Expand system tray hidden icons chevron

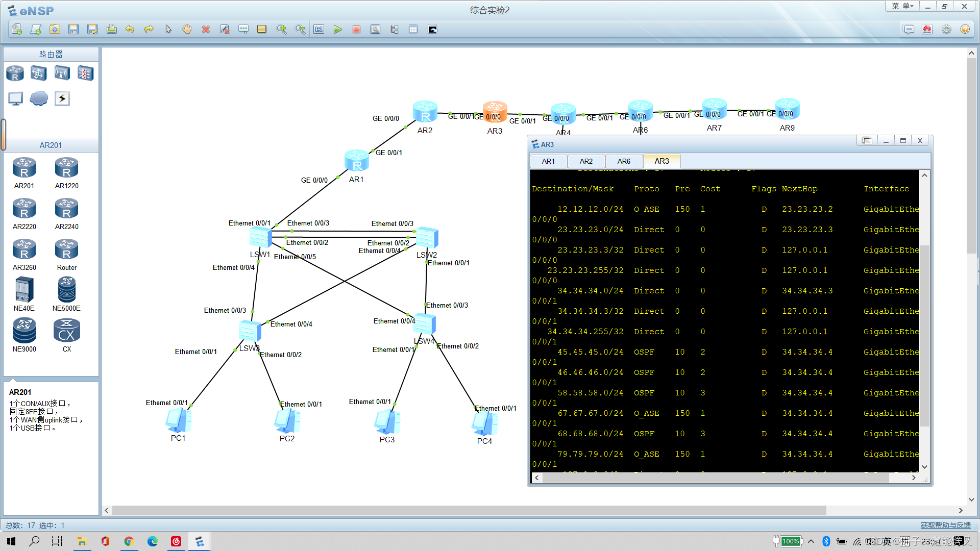click(x=811, y=541)
